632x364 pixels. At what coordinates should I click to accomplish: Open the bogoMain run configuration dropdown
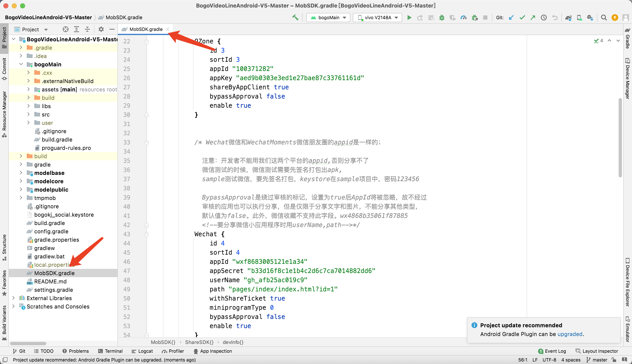(328, 18)
